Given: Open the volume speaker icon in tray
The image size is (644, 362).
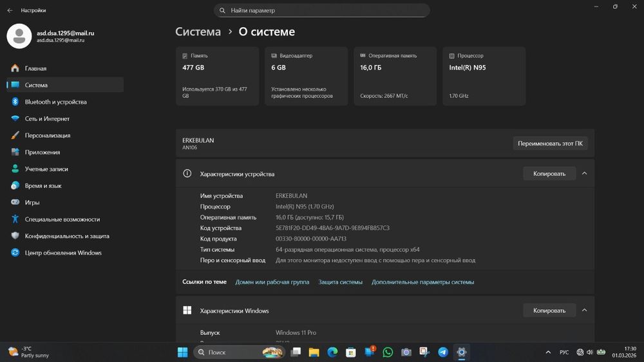Looking at the screenshot, I should click(x=590, y=352).
